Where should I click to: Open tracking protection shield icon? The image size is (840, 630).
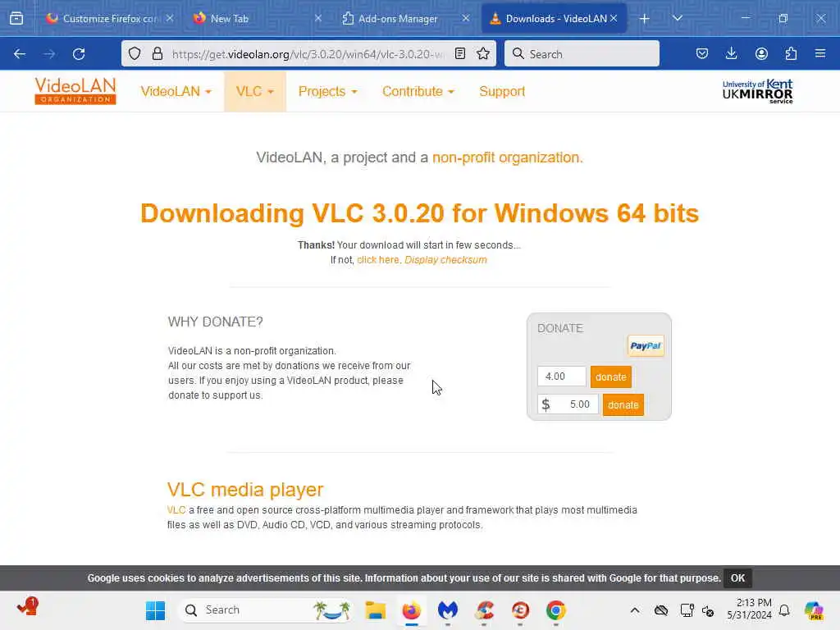(135, 53)
